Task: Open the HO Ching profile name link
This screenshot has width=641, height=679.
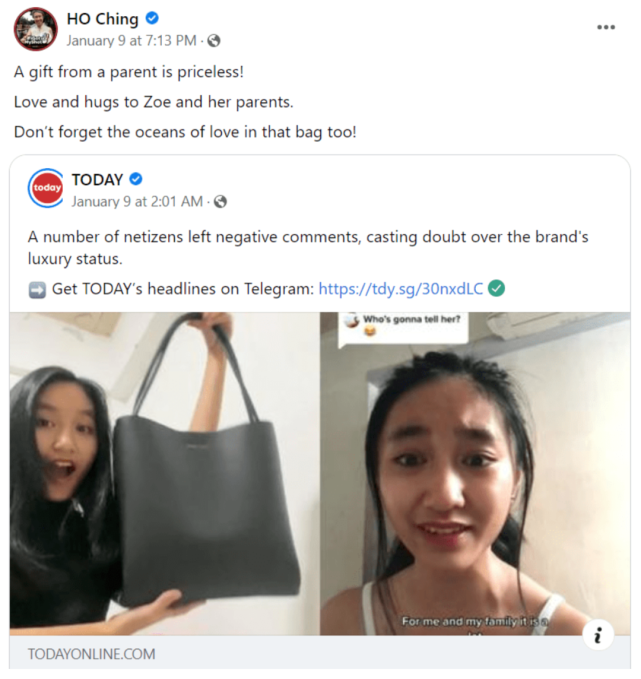Action: coord(103,19)
